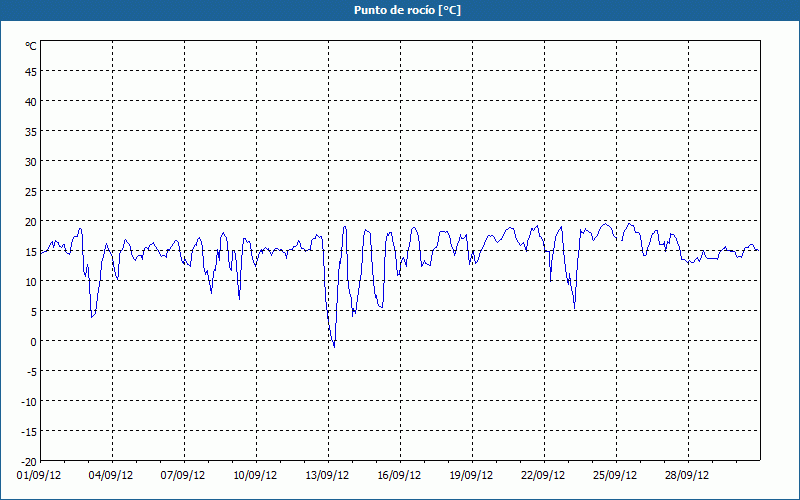The image size is (800, 500).
Task: Click the °C unit label on y-axis
Action: tap(31, 46)
